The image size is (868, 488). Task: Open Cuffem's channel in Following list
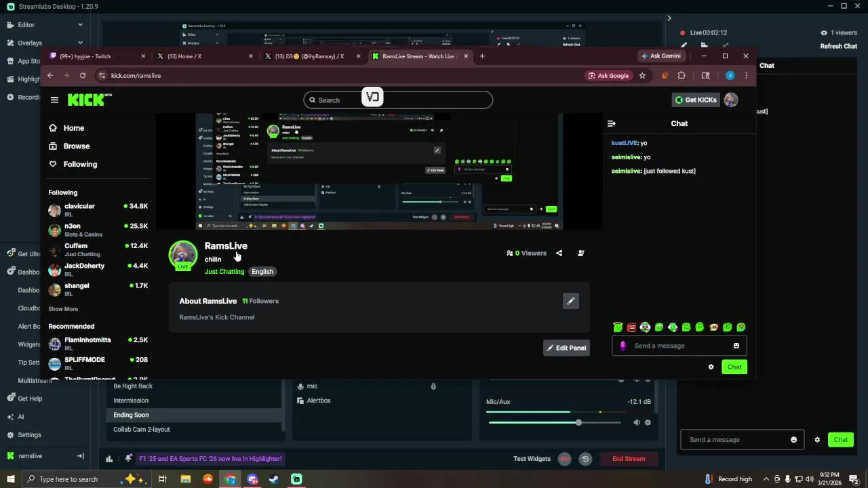(x=98, y=249)
